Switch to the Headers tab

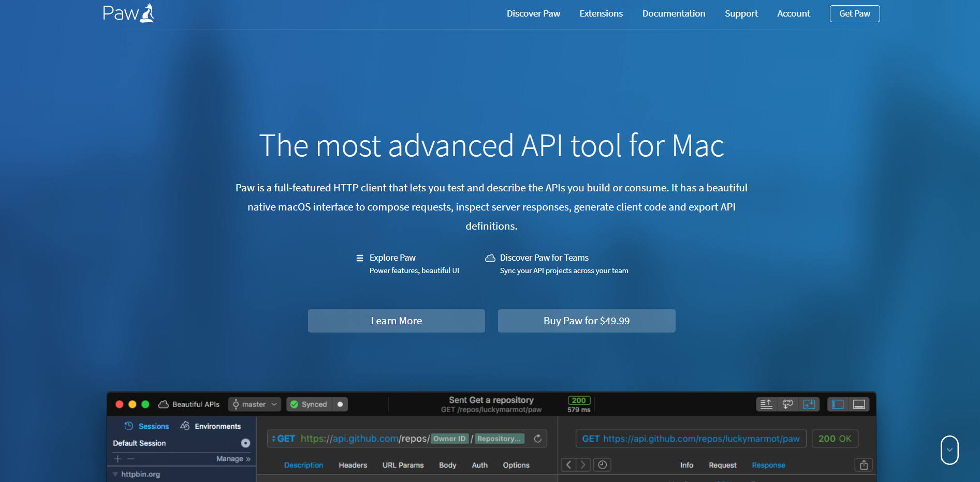click(x=353, y=465)
